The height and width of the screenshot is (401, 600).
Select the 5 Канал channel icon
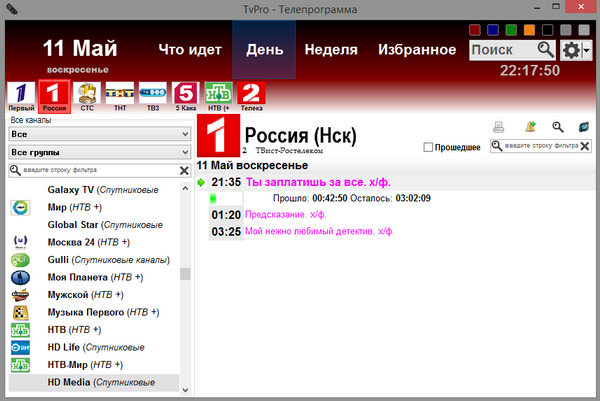point(186,95)
